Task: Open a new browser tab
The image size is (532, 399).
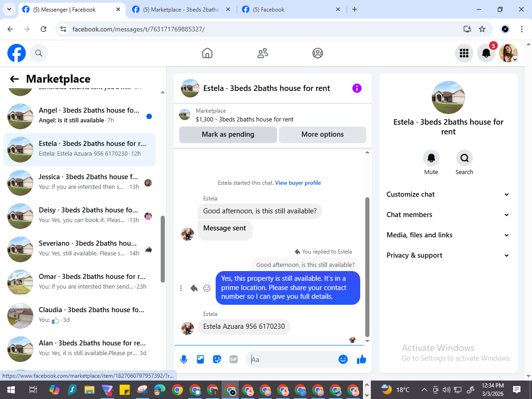Action: pos(355,10)
